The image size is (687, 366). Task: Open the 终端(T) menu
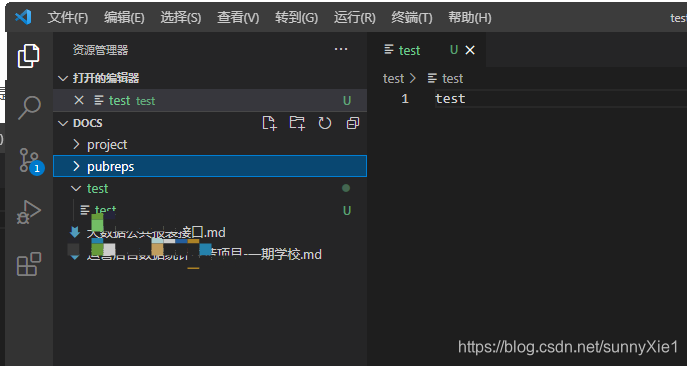point(412,18)
